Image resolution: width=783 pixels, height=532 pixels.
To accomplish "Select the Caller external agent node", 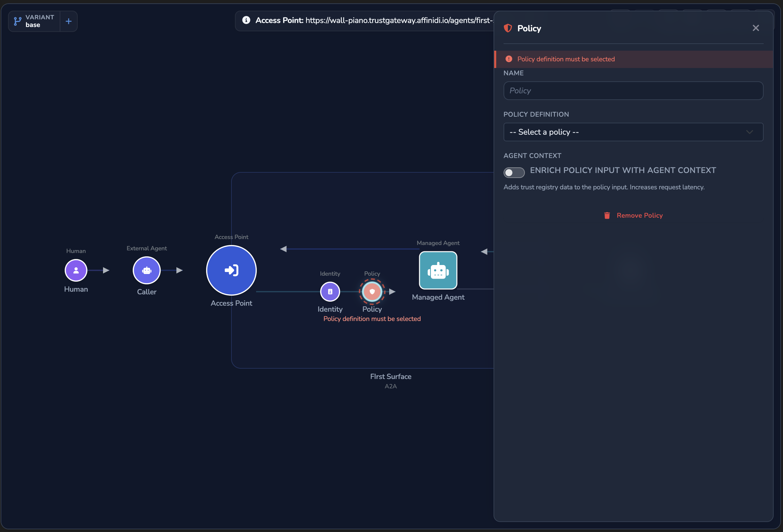I will (146, 270).
